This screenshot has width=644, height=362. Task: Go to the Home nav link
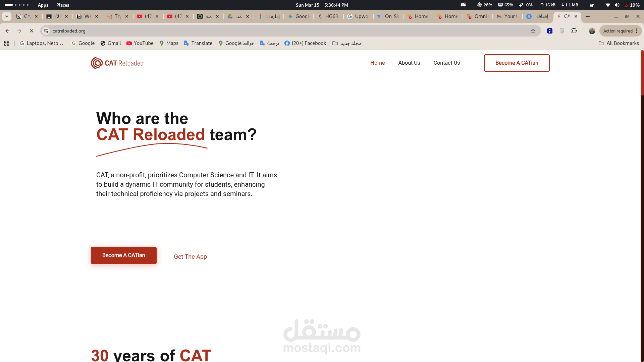point(378,63)
